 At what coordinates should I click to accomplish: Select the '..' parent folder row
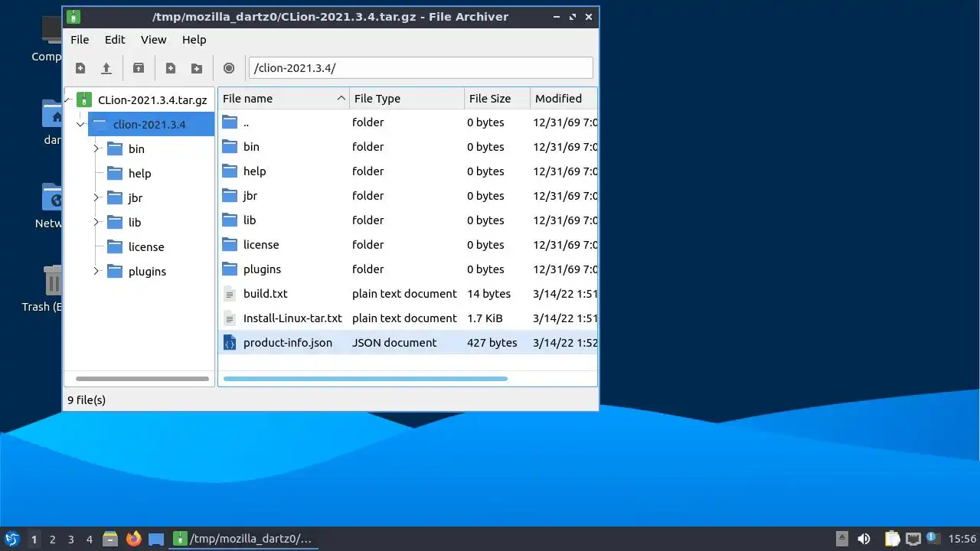click(x=408, y=122)
